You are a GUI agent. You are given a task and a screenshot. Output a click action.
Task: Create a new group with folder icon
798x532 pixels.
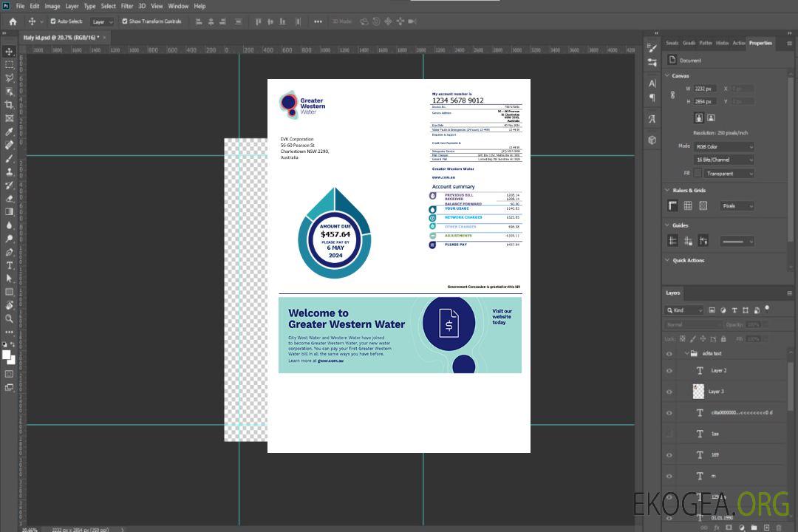pos(754,528)
